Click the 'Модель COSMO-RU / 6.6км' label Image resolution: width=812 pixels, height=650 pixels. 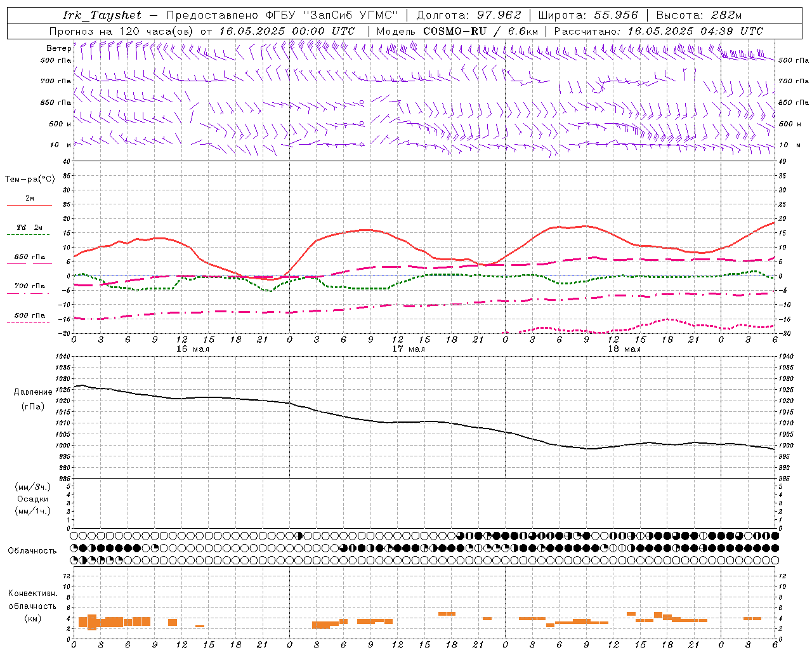coord(457,31)
